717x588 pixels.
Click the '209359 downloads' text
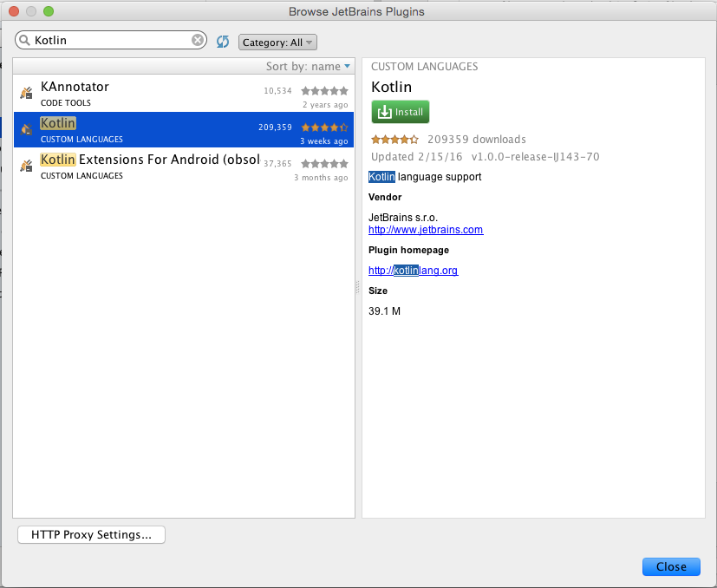point(477,139)
